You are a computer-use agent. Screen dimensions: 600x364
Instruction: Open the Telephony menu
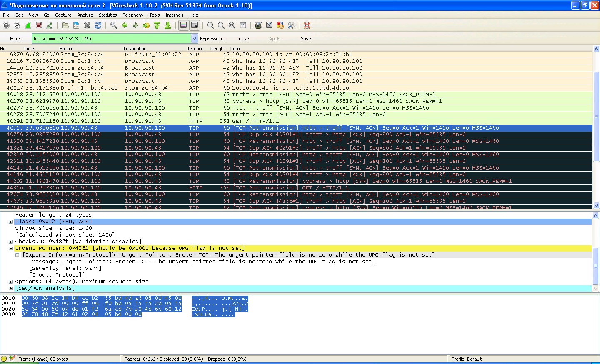[133, 15]
